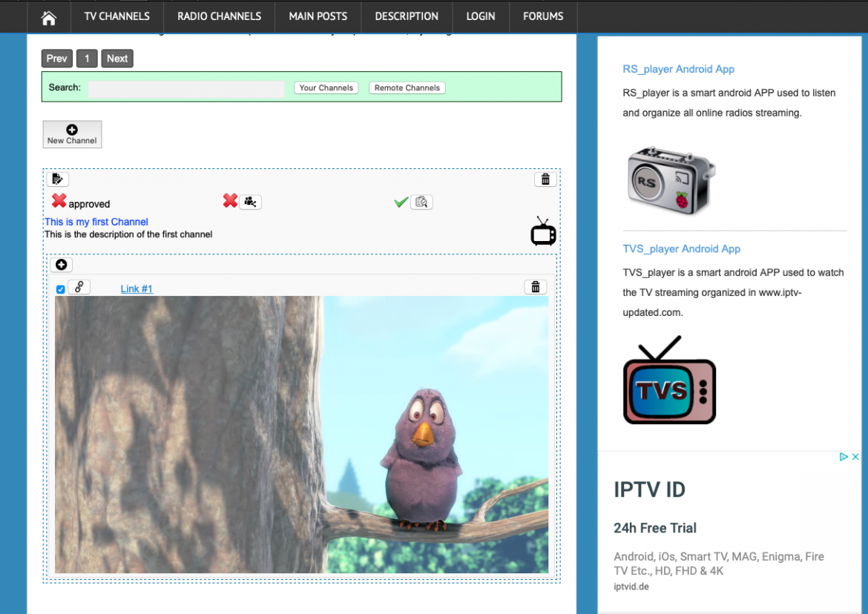Select the Your Channels button
The image size is (868, 614).
point(326,87)
